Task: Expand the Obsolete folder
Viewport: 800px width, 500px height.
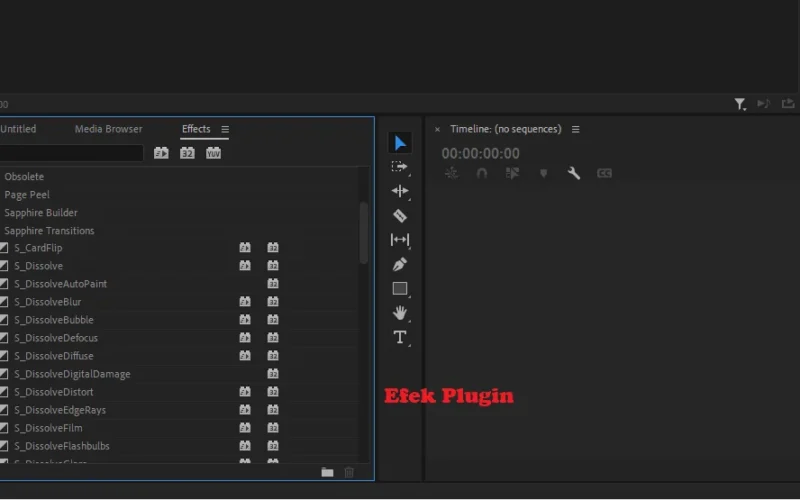Action: click(24, 177)
